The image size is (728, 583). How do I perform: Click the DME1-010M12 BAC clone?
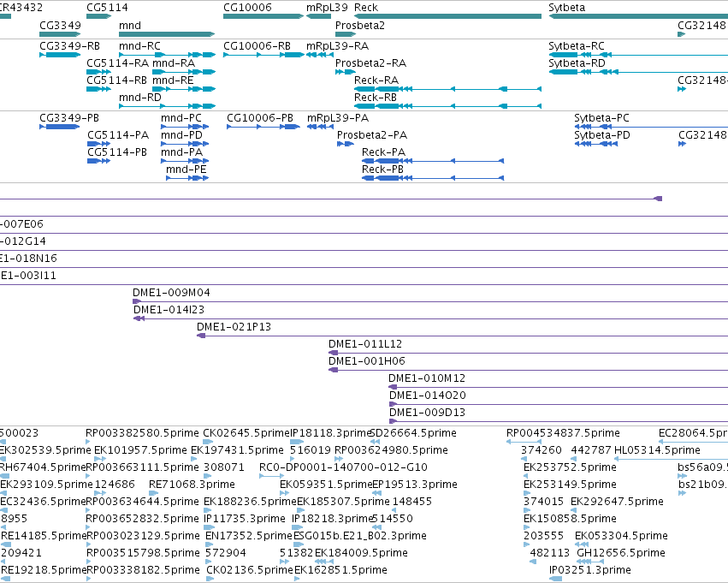[558, 387]
